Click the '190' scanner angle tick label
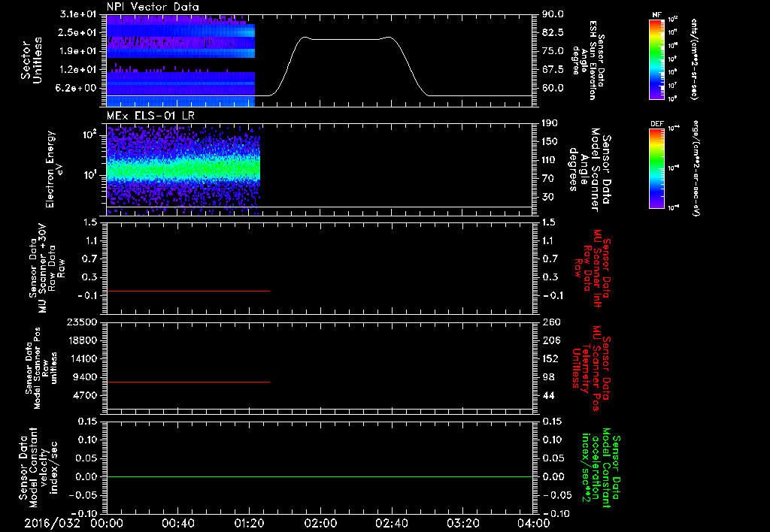The height and width of the screenshot is (532, 770). tap(550, 123)
